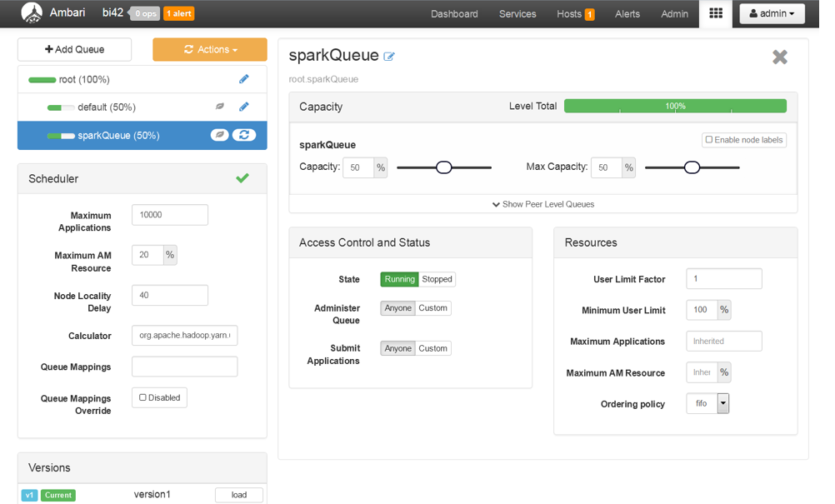
Task: Enable node labels checkbox
Action: coord(709,139)
